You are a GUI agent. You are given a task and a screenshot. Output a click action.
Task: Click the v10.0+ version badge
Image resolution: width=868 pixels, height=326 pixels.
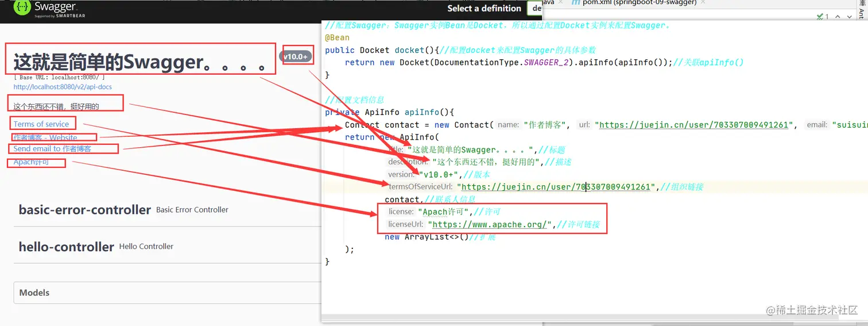coord(296,56)
